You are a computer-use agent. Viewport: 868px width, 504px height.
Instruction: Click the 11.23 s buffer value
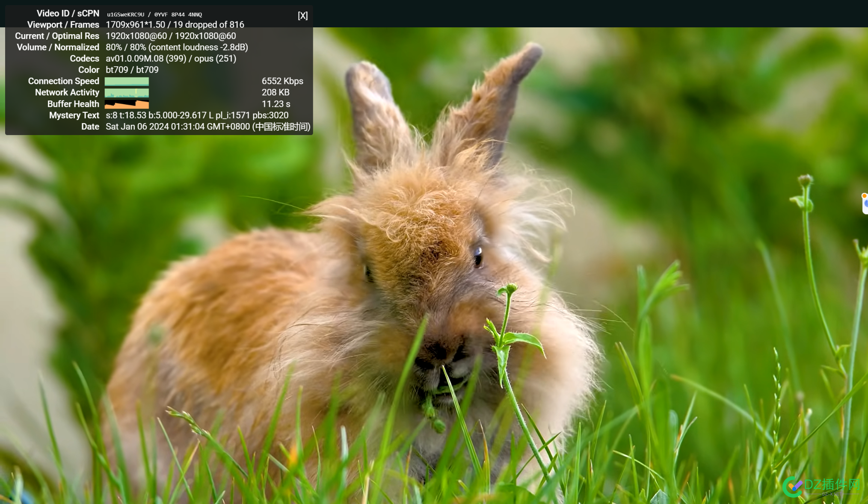pyautogui.click(x=276, y=104)
